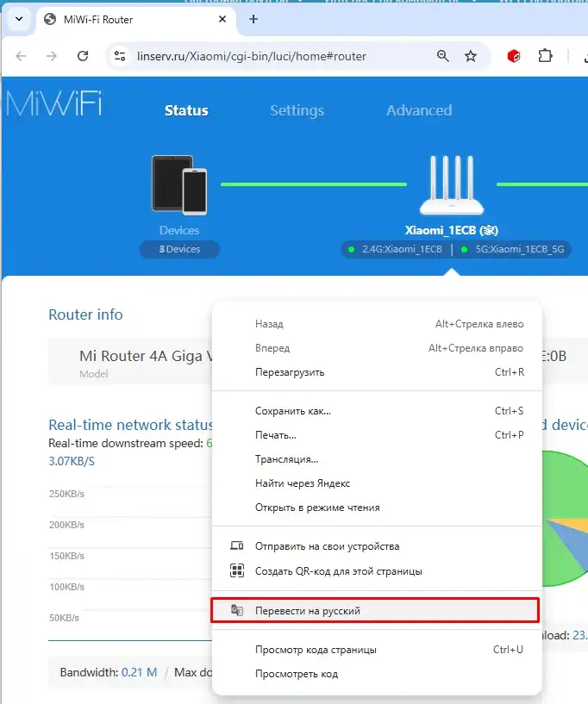Click the QR code icon in context menu
Image resolution: width=588 pixels, height=704 pixels.
(237, 570)
